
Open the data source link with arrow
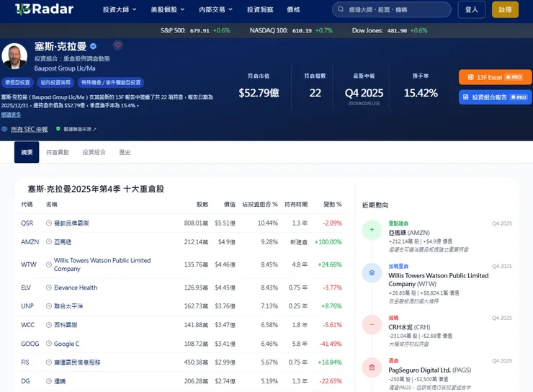[80, 129]
